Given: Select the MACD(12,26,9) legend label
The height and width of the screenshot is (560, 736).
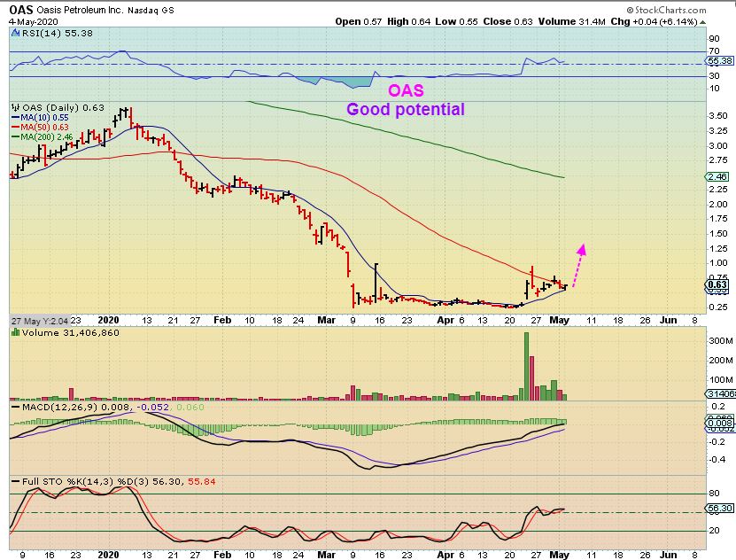Looking at the screenshot, I should 60,407.
